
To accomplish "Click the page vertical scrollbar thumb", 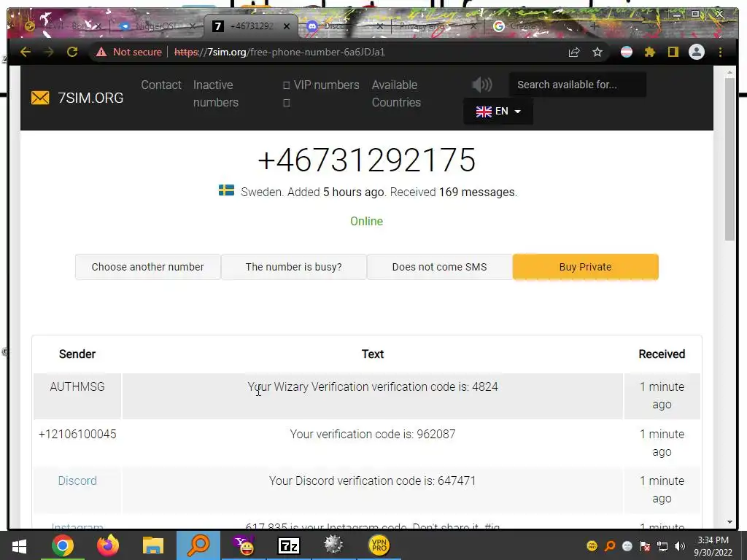I will coord(729,158).
